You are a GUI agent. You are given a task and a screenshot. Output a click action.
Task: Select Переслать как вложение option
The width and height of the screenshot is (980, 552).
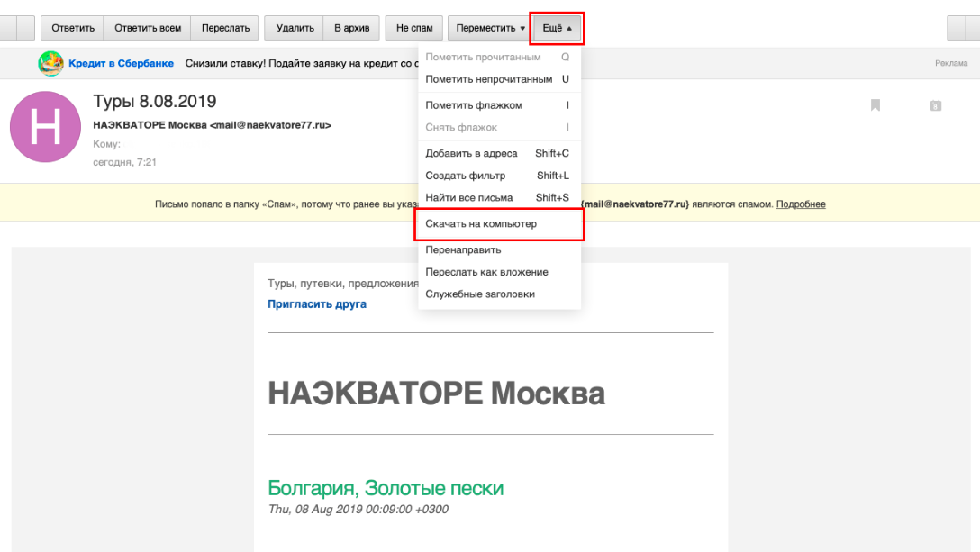[497, 272]
